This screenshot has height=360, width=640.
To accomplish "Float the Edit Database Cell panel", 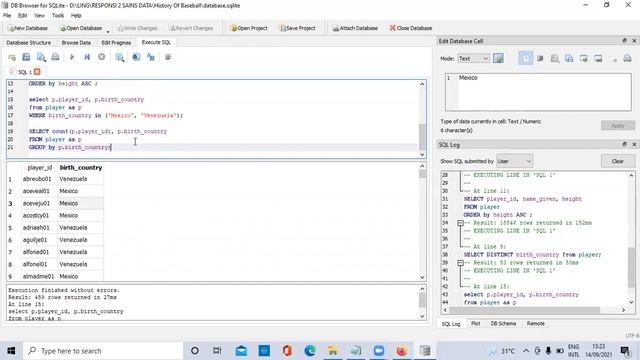I will point(624,41).
